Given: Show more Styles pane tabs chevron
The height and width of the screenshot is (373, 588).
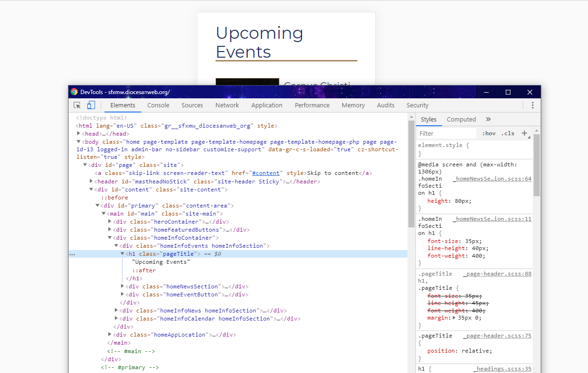Looking at the screenshot, I should [488, 120].
